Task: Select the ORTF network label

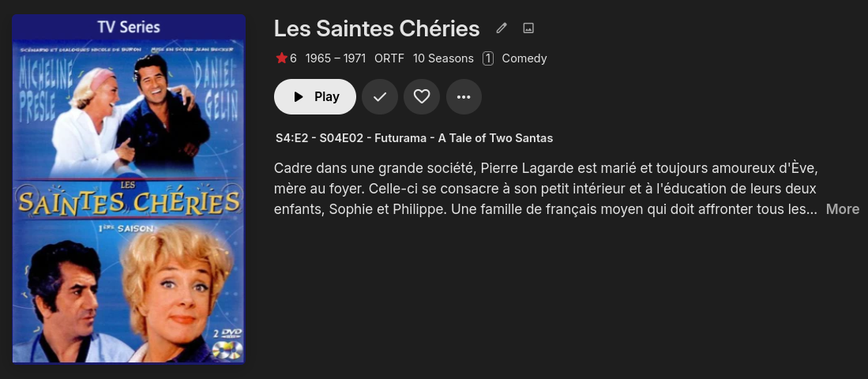Action: click(x=389, y=58)
